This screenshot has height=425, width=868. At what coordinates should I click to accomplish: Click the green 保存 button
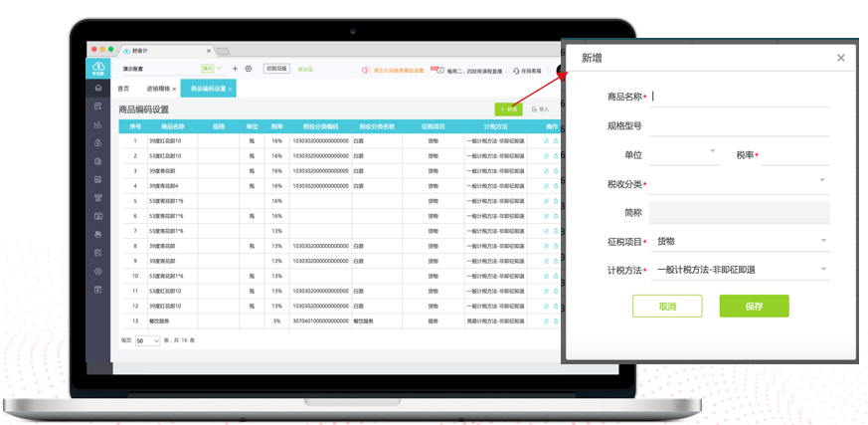tap(754, 306)
